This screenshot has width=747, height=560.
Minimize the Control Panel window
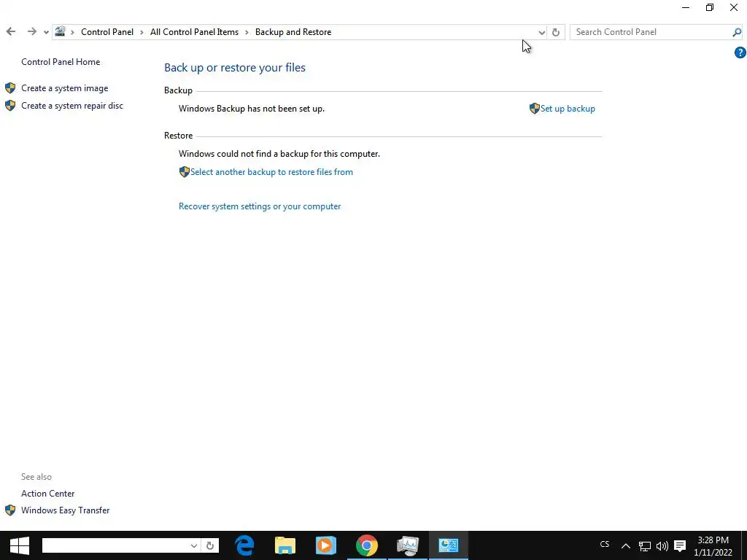click(x=686, y=7)
